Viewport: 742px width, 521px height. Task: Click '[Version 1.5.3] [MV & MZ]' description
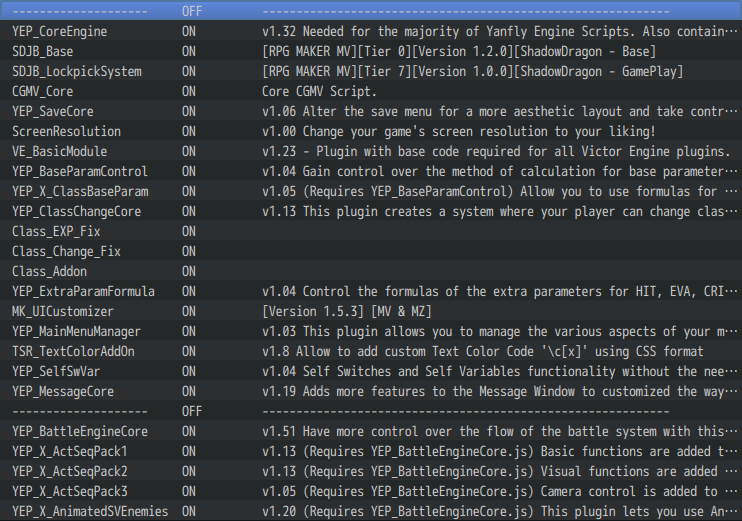(347, 311)
